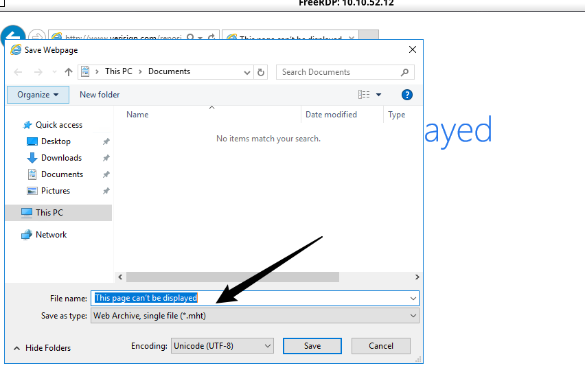Expand the address bar history dropdown
Screen dimensions: 585x392
point(246,72)
